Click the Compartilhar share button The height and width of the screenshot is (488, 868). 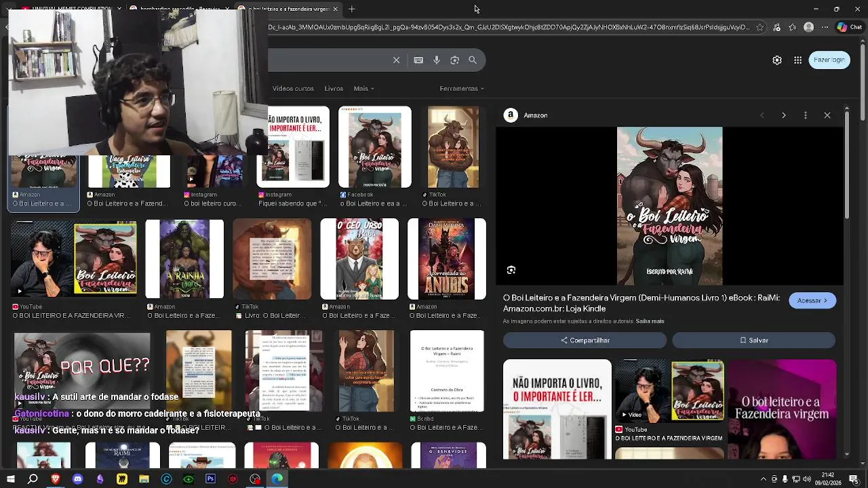pyautogui.click(x=585, y=340)
